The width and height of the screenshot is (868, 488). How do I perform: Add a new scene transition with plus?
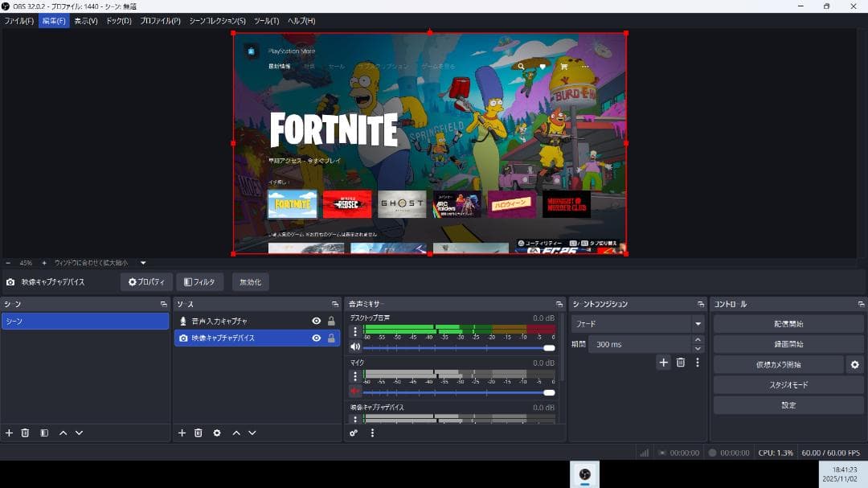click(664, 363)
